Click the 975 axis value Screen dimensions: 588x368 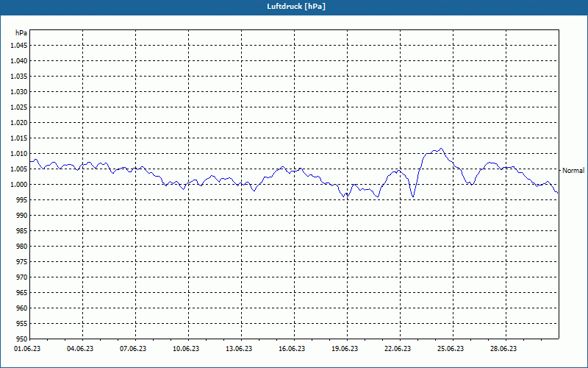click(22, 262)
